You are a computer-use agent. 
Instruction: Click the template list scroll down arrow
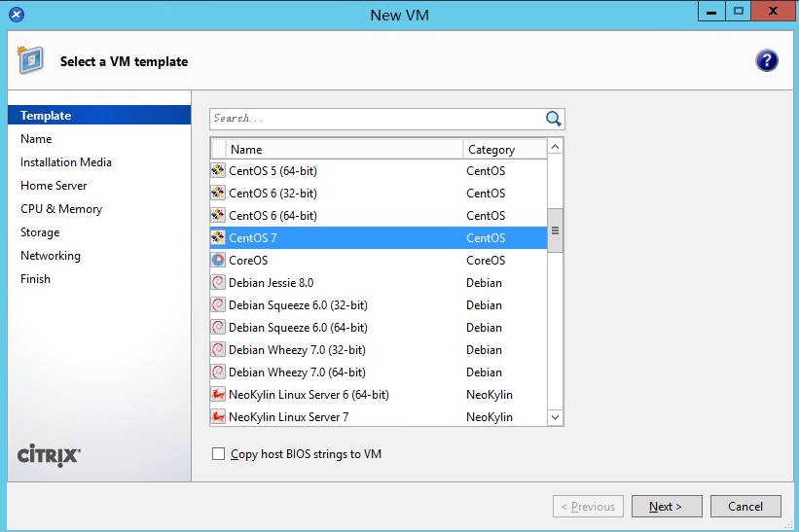(555, 417)
